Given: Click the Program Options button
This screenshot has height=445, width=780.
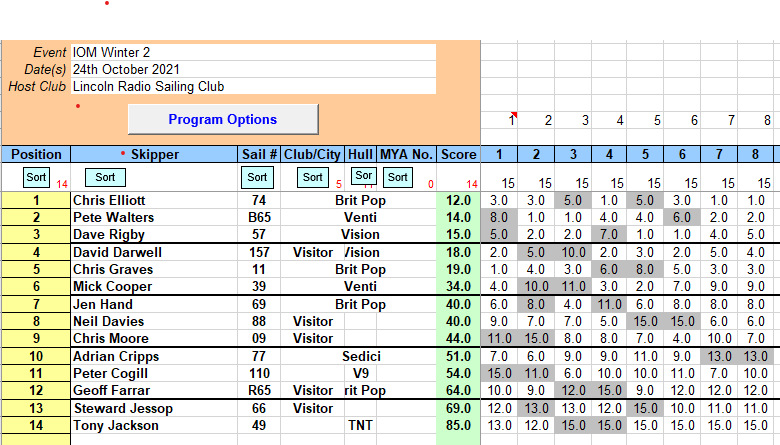Looking at the screenshot, I should 222,120.
